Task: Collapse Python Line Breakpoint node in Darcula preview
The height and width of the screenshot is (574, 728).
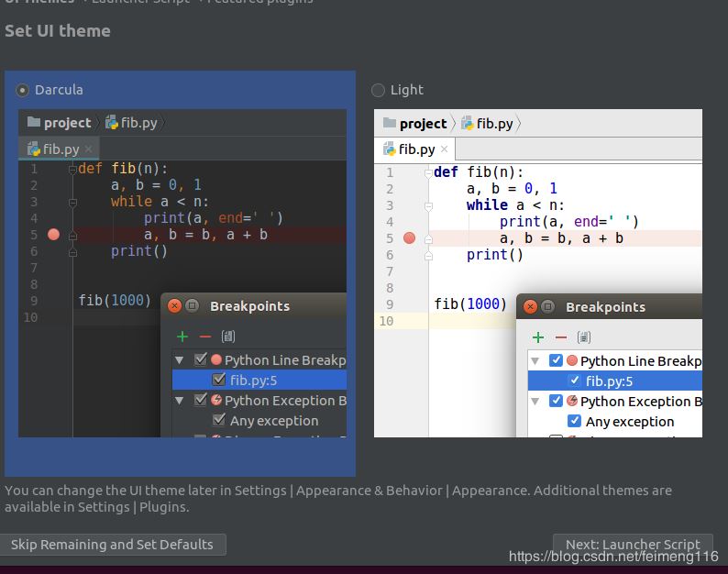Action: (x=180, y=360)
